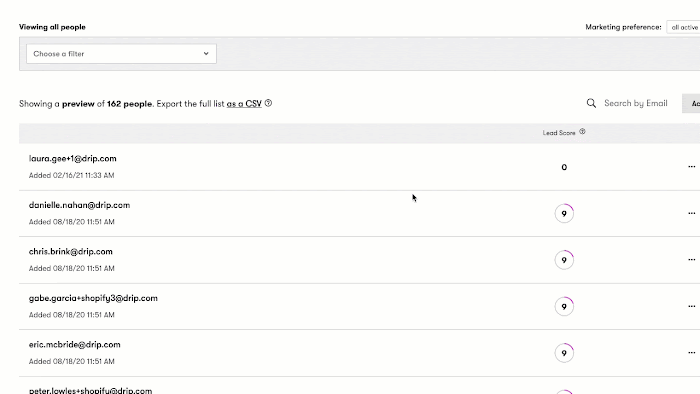The width and height of the screenshot is (700, 394).
Task: Open more options for danielle.nahan@drip.com
Action: pos(692,213)
